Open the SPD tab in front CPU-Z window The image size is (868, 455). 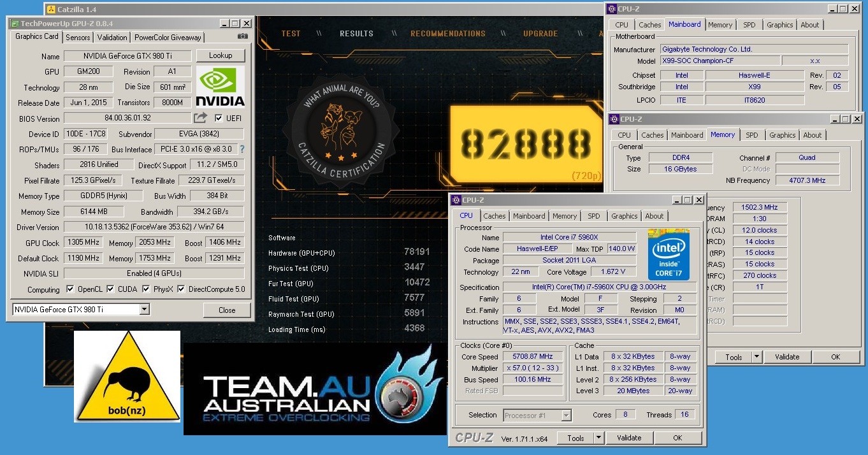(x=594, y=216)
